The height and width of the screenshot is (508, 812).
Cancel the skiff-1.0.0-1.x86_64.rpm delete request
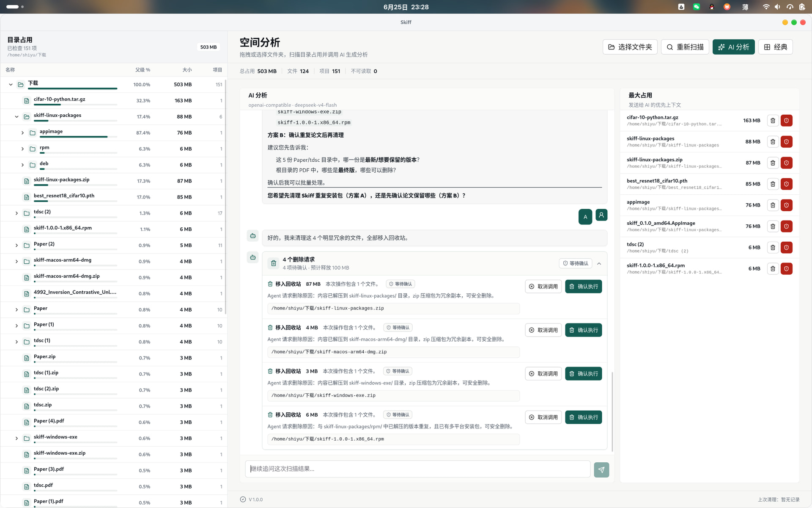(x=543, y=417)
